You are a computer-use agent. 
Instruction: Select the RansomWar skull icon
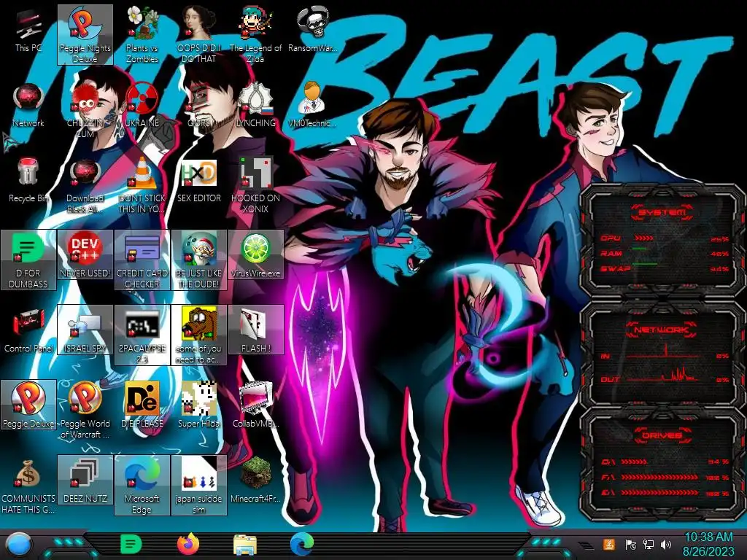tap(312, 29)
